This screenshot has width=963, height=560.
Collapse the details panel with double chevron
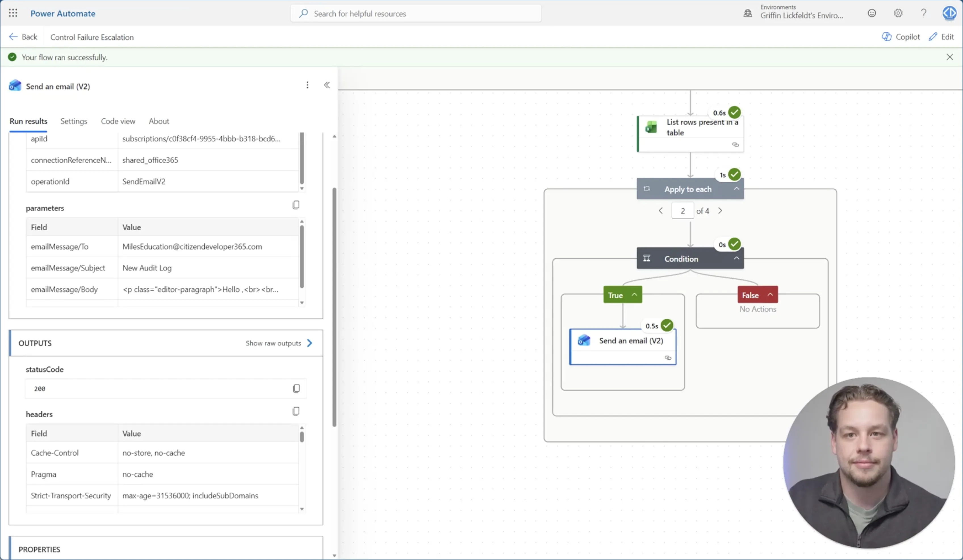click(x=327, y=85)
